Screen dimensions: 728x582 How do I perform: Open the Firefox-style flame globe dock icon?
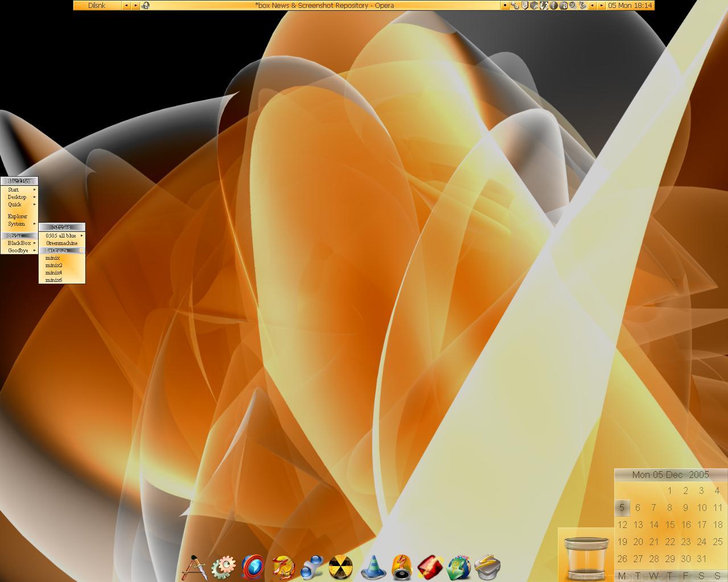[283, 567]
